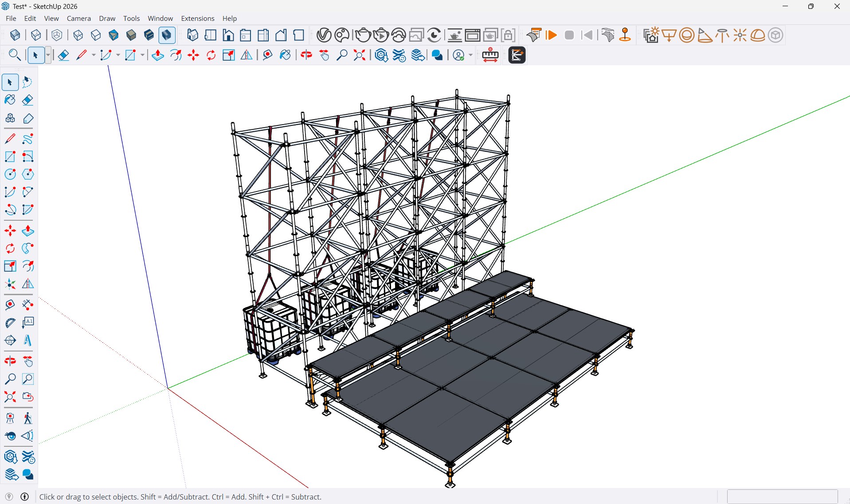This screenshot has width=850, height=504.
Task: Open the Camera menu
Action: pos(79,18)
